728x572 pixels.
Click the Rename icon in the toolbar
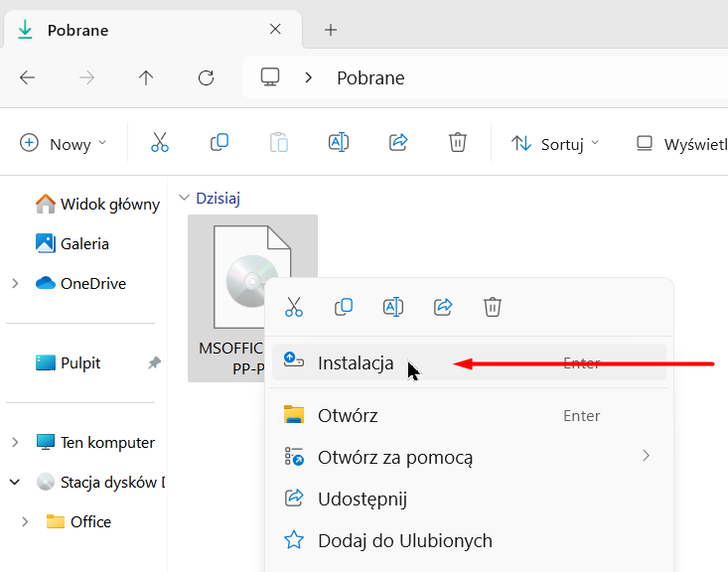[x=339, y=142]
